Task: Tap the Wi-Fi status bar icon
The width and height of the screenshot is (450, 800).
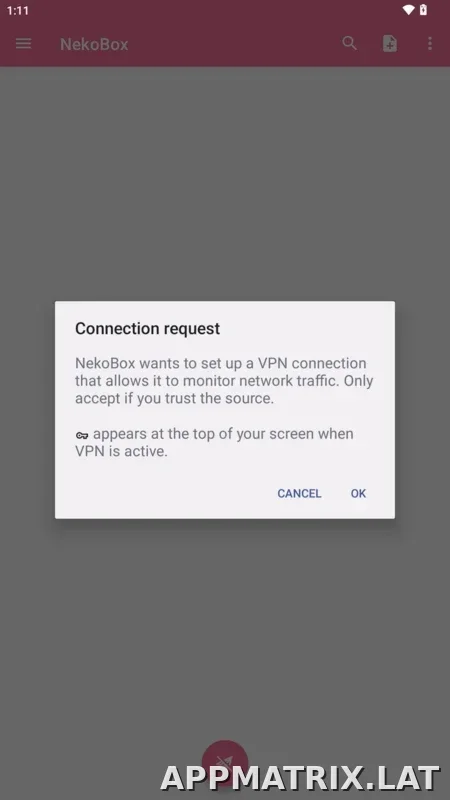Action: [x=408, y=10]
